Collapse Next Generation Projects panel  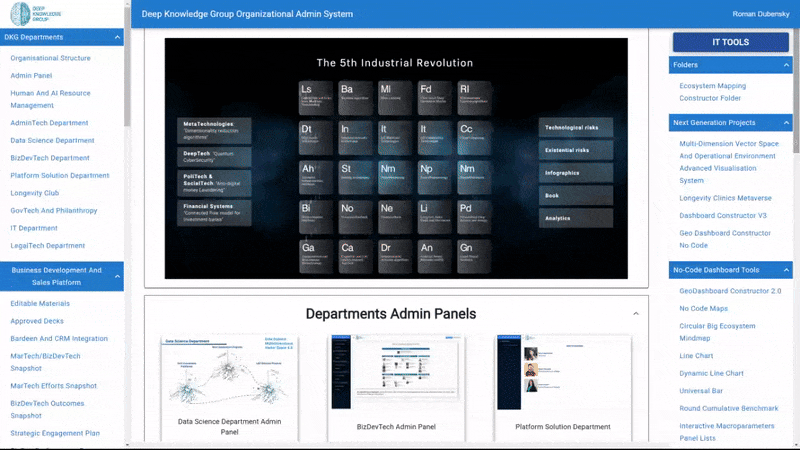(x=786, y=122)
